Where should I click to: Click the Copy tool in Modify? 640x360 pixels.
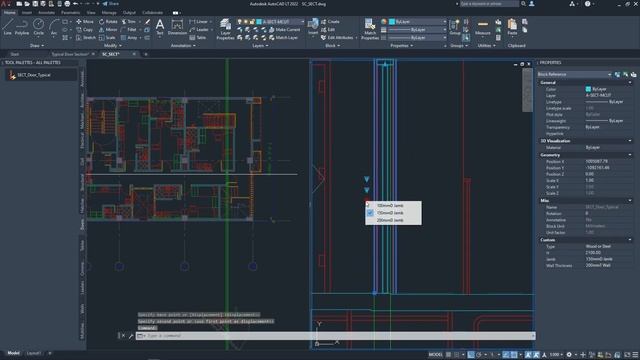click(x=84, y=29)
